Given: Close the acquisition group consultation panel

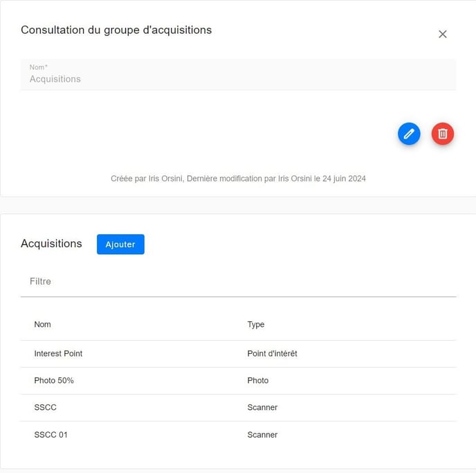Looking at the screenshot, I should [x=443, y=34].
